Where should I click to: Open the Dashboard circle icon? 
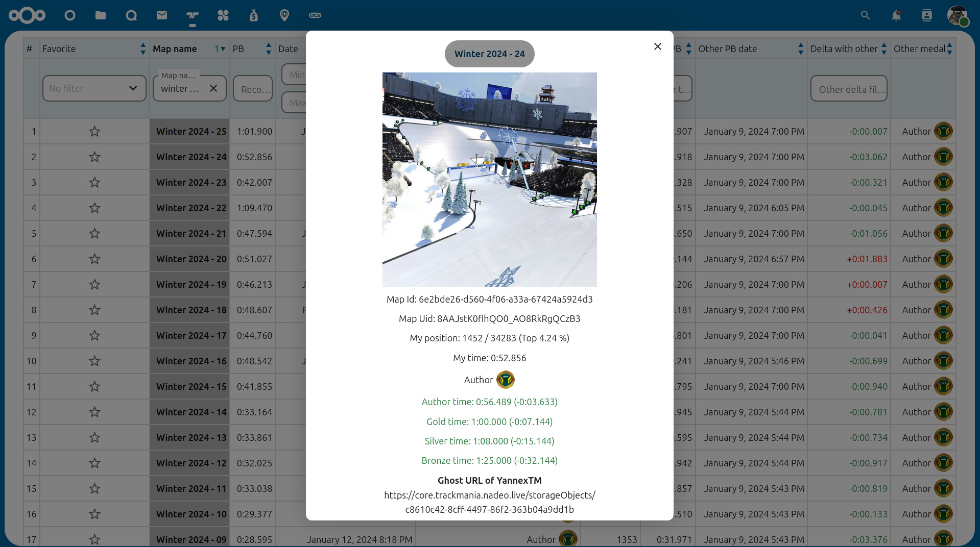click(70, 15)
